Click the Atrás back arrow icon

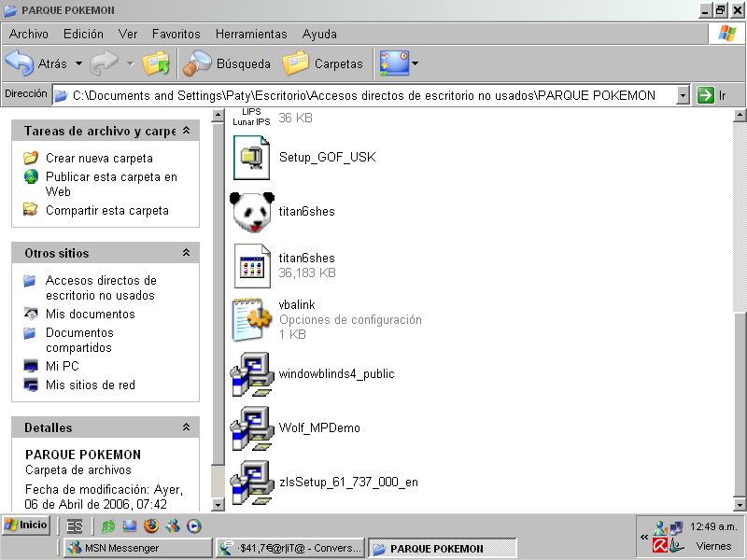(x=19, y=63)
